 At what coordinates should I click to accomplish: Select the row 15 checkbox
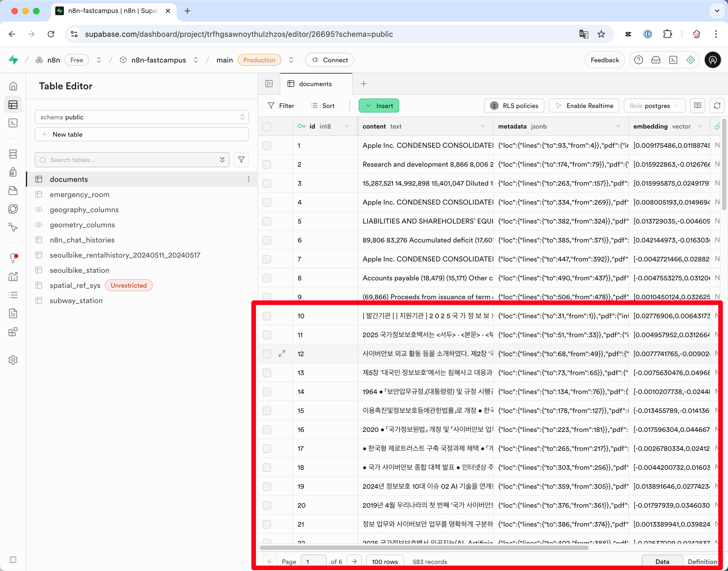[267, 411]
